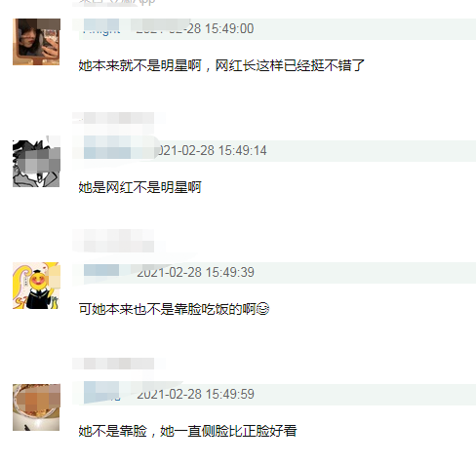Click blurred badge above 15:49:14 comment header
Screen dimensions: 476x463
pos(118,118)
